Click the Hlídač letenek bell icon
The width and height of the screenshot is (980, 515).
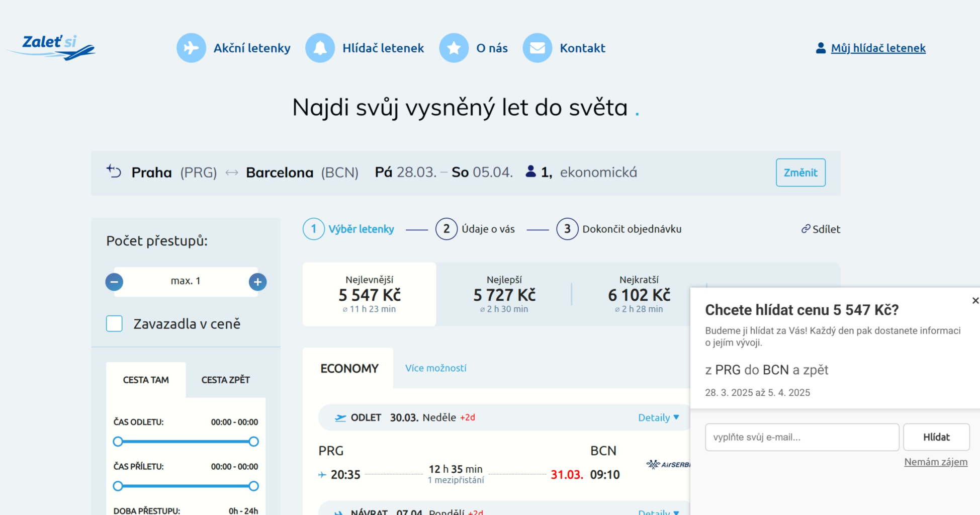point(320,48)
